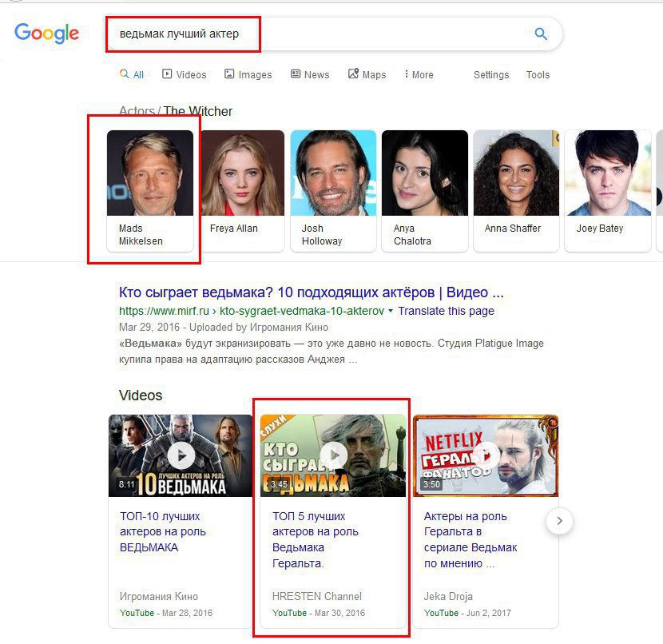Open the Maps tab
Viewport: 663px width, 644px height.
pyautogui.click(x=367, y=74)
